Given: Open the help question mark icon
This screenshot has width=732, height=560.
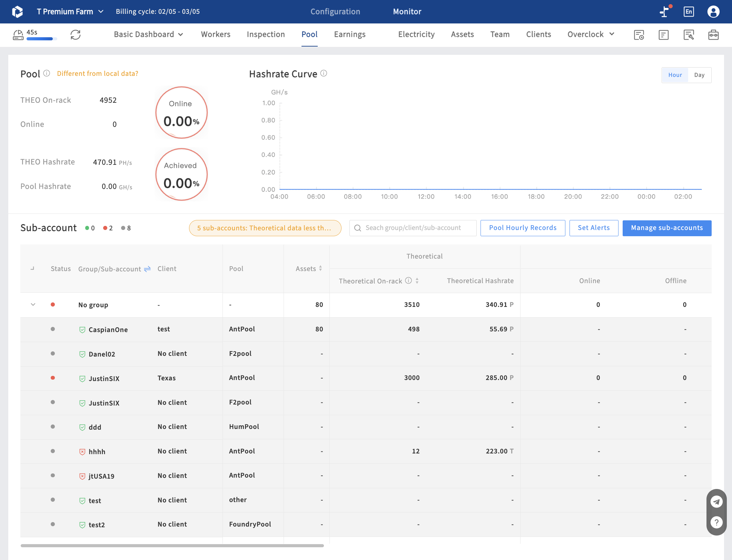Looking at the screenshot, I should click(x=716, y=522).
